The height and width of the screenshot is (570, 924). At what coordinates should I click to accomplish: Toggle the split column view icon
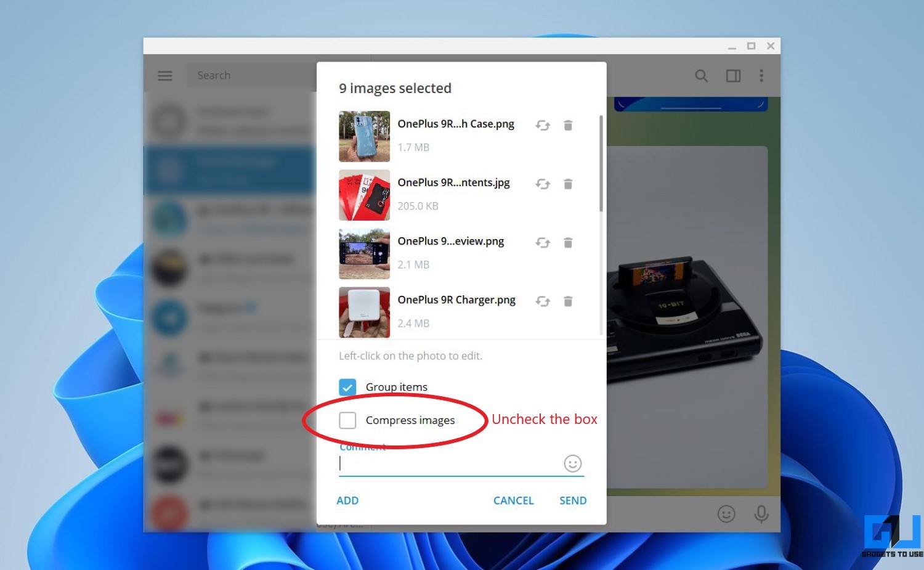733,75
